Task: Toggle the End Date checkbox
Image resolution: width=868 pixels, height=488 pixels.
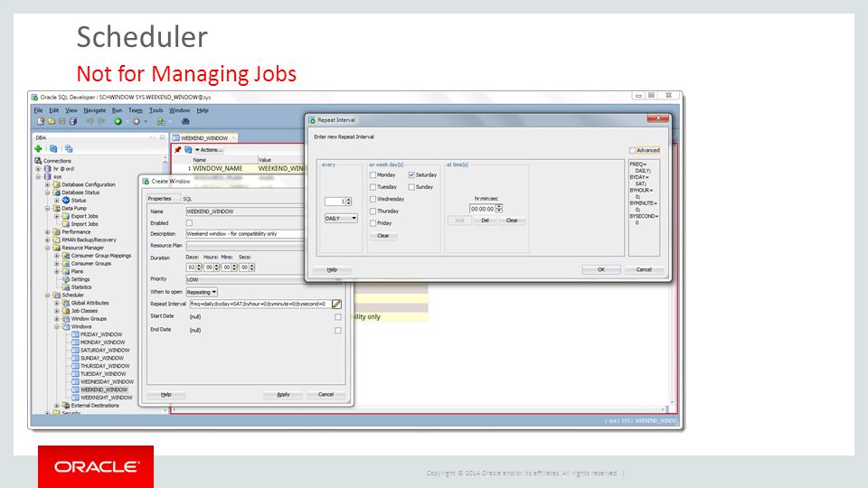Action: 337,331
